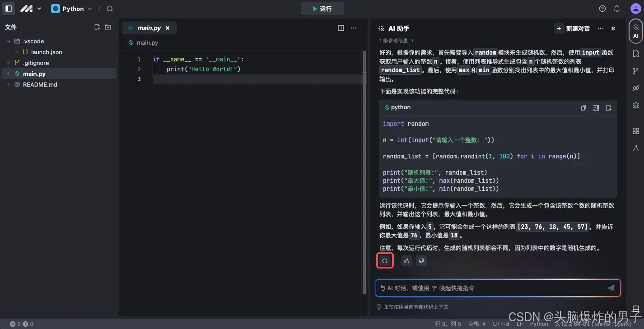Click the regenerate AI response icon

[385, 260]
